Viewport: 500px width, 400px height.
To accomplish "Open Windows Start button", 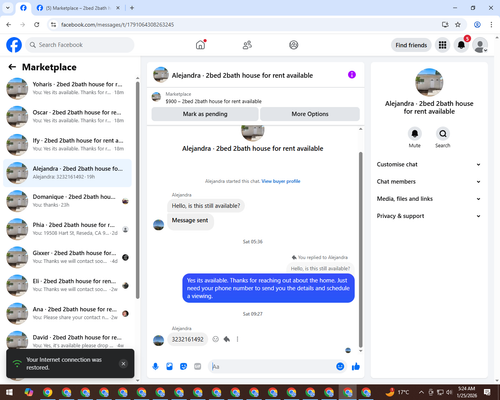I will (9, 392).
